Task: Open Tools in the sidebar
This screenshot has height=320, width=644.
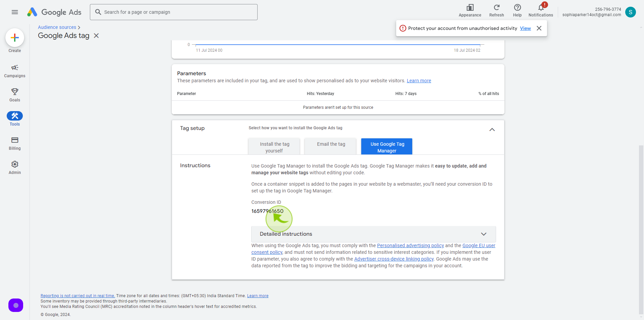Action: (x=15, y=119)
